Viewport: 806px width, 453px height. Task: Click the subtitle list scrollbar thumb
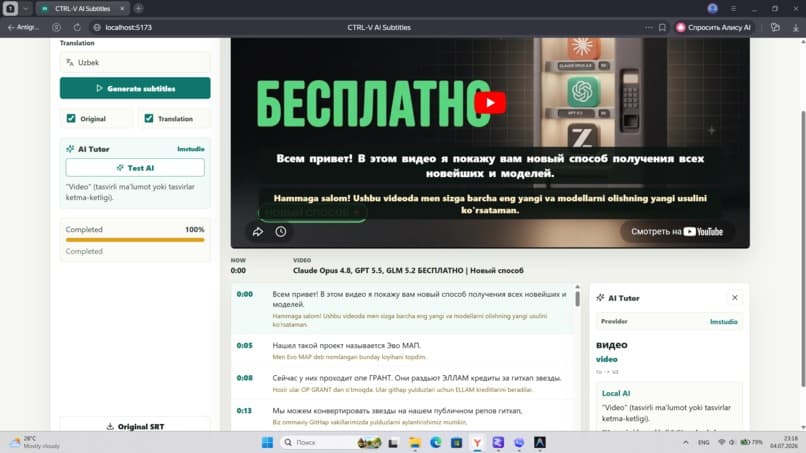pos(577,298)
